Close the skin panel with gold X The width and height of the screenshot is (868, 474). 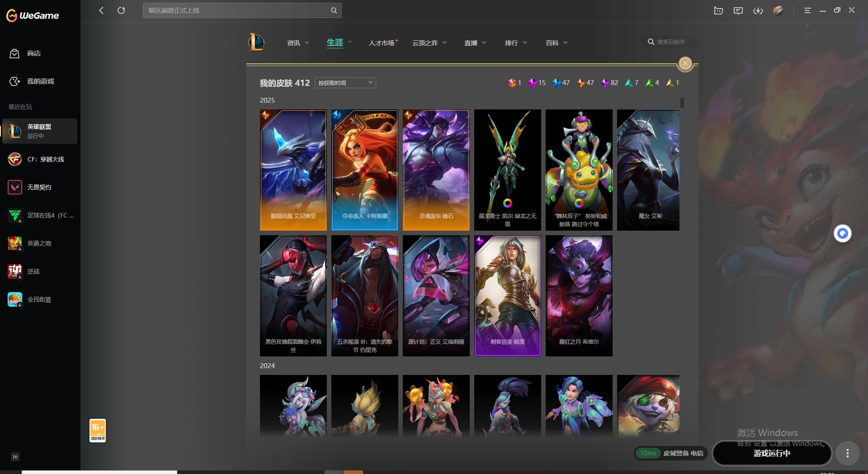[685, 64]
